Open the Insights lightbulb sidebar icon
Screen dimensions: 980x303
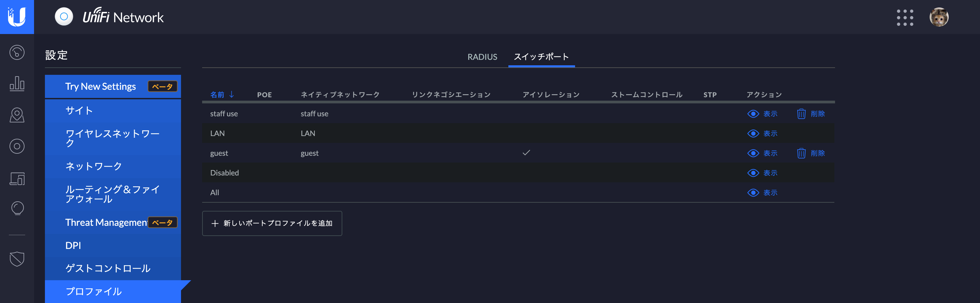17,208
